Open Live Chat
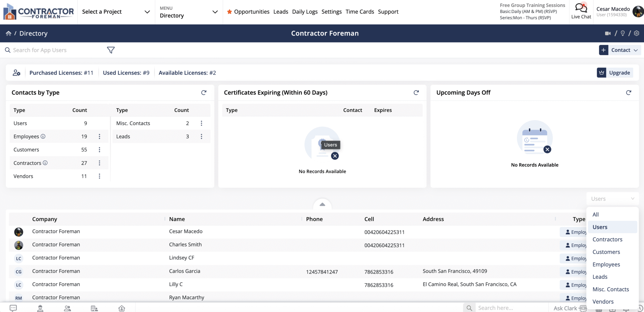 click(581, 11)
